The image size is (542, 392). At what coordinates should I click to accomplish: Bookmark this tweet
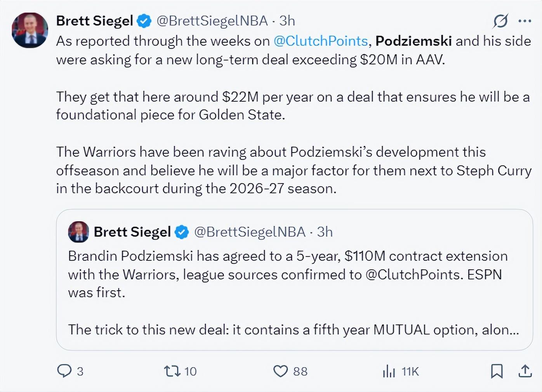coord(497,371)
